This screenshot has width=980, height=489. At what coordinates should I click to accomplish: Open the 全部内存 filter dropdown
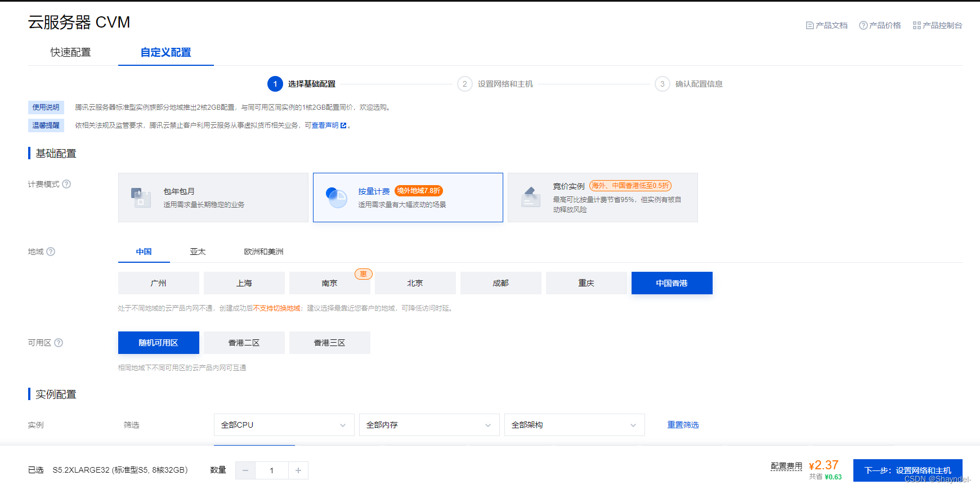(x=429, y=425)
